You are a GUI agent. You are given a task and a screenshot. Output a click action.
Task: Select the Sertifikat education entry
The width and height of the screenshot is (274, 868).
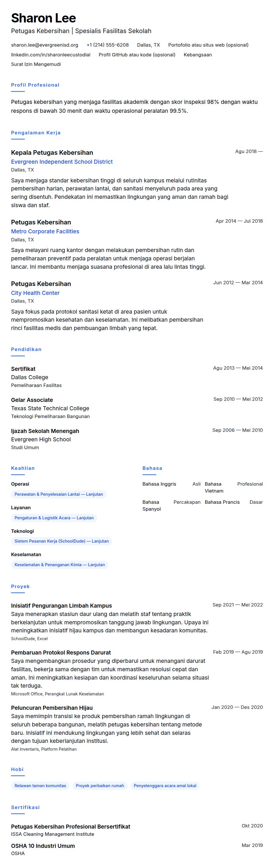coord(23,369)
